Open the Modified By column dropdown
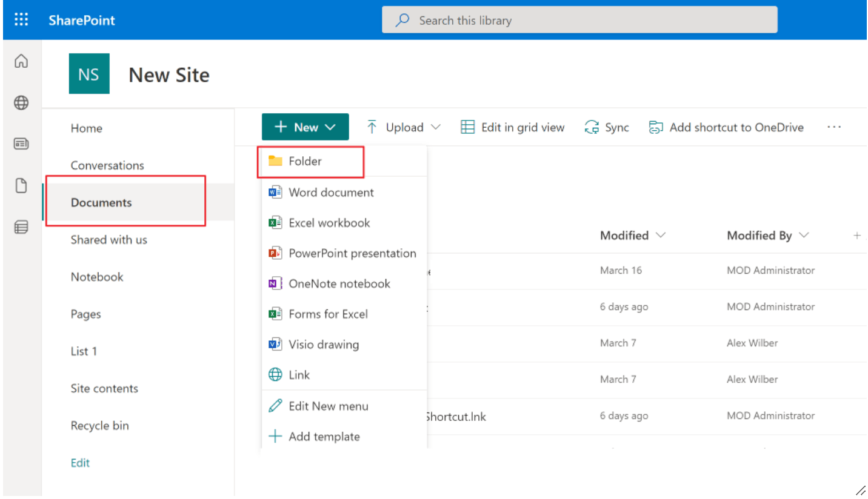 (x=804, y=236)
